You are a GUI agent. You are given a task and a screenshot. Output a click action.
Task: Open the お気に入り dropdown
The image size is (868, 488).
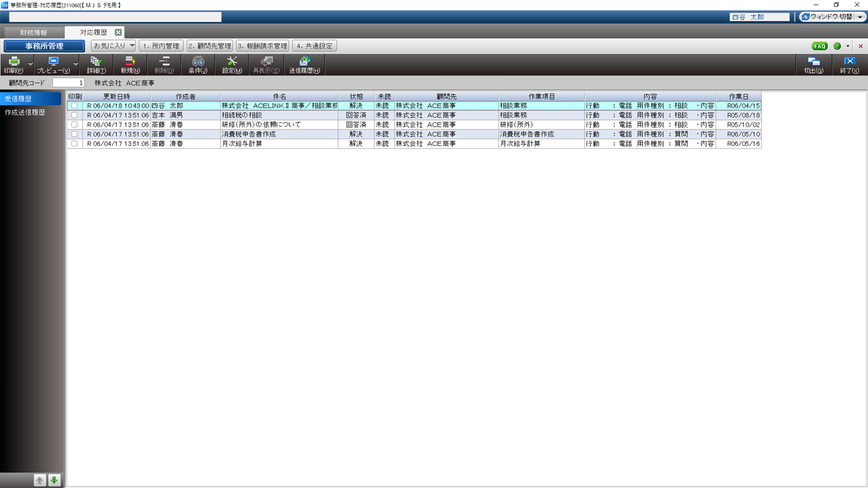click(x=113, y=46)
